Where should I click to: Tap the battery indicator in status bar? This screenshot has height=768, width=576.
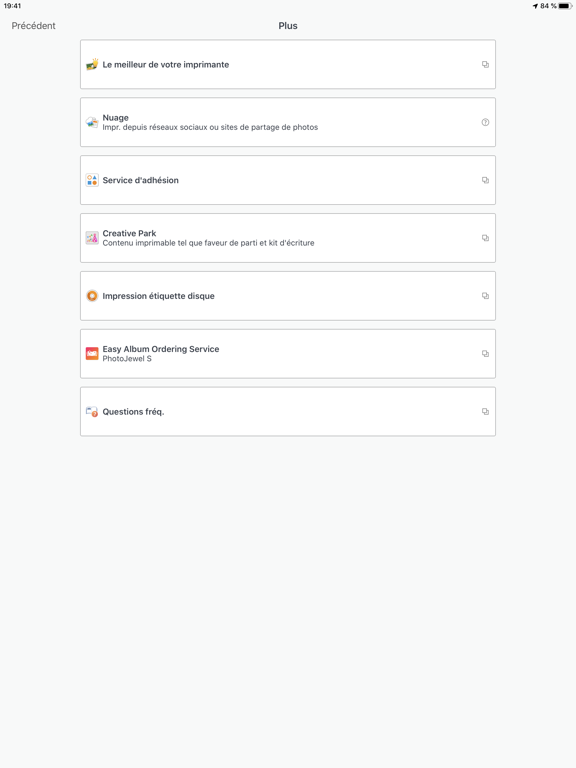[x=565, y=6]
